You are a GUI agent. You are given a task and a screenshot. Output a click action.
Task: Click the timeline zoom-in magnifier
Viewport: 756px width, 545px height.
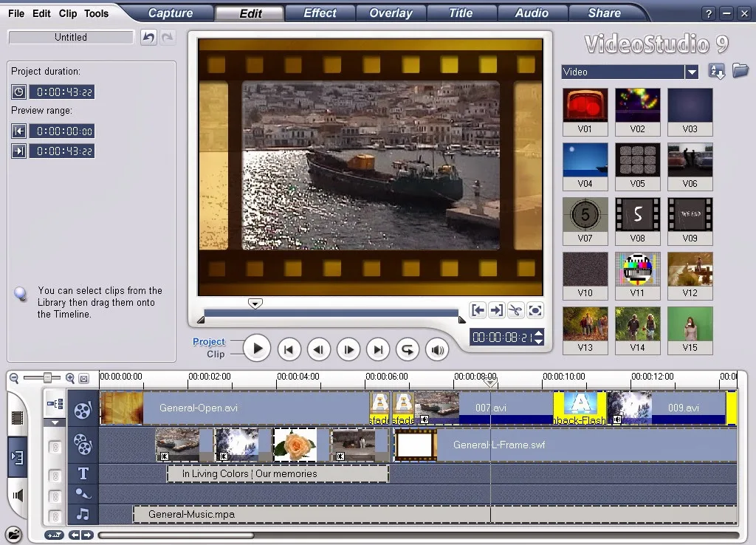pyautogui.click(x=70, y=378)
